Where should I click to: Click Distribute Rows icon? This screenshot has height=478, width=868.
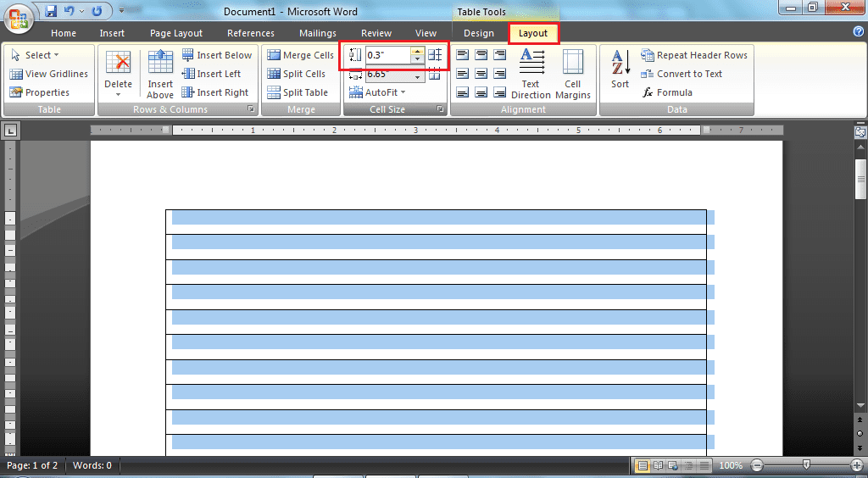tap(435, 55)
